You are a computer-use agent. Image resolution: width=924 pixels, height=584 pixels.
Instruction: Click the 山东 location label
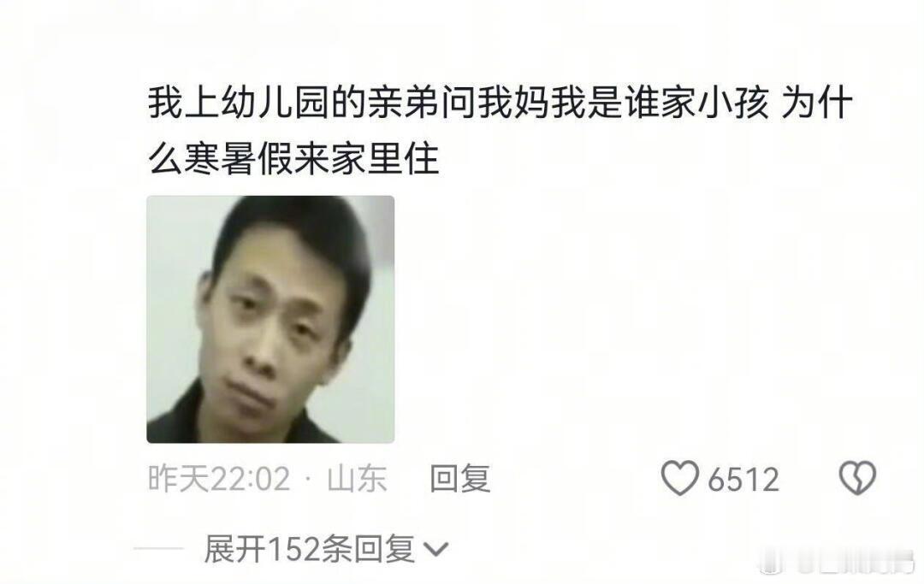(357, 478)
